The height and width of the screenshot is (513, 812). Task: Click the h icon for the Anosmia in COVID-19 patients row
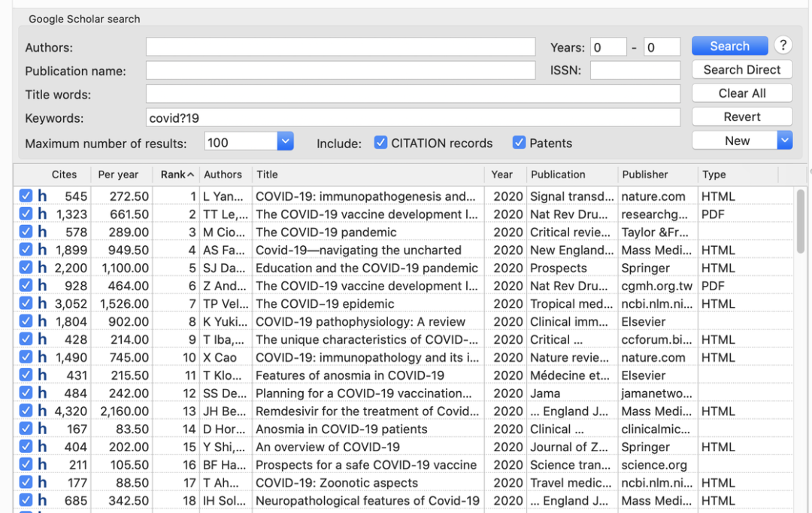pos(42,429)
